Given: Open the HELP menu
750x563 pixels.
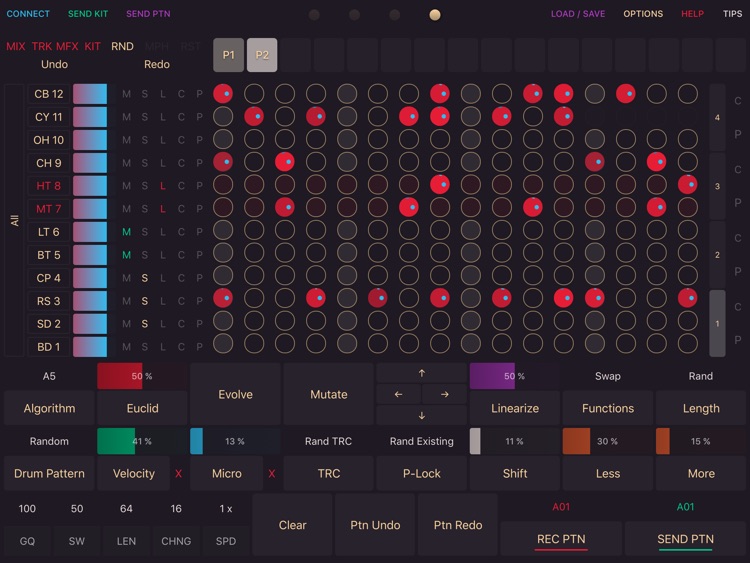Looking at the screenshot, I should click(x=692, y=14).
